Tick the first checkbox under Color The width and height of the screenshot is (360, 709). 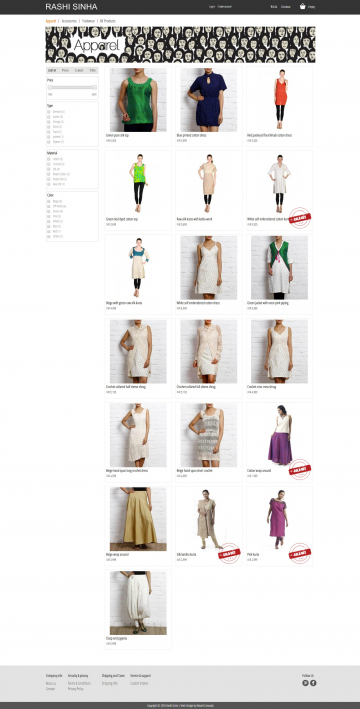pos(48,201)
